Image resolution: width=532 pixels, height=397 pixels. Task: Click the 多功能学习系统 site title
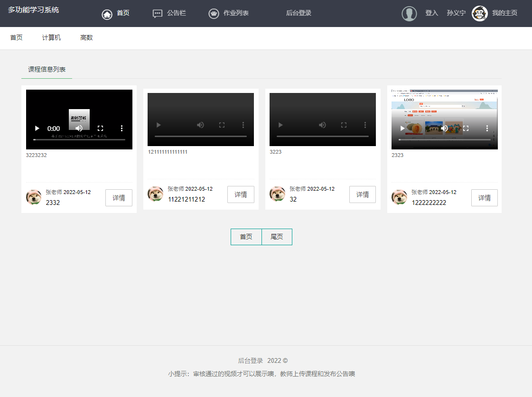(x=33, y=10)
